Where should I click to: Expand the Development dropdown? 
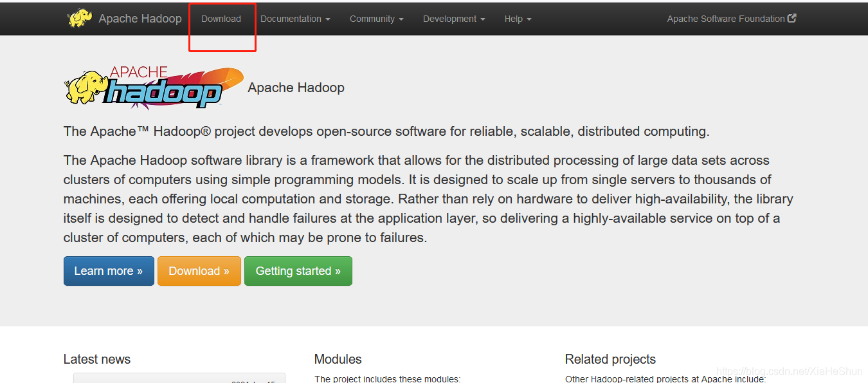coord(454,19)
